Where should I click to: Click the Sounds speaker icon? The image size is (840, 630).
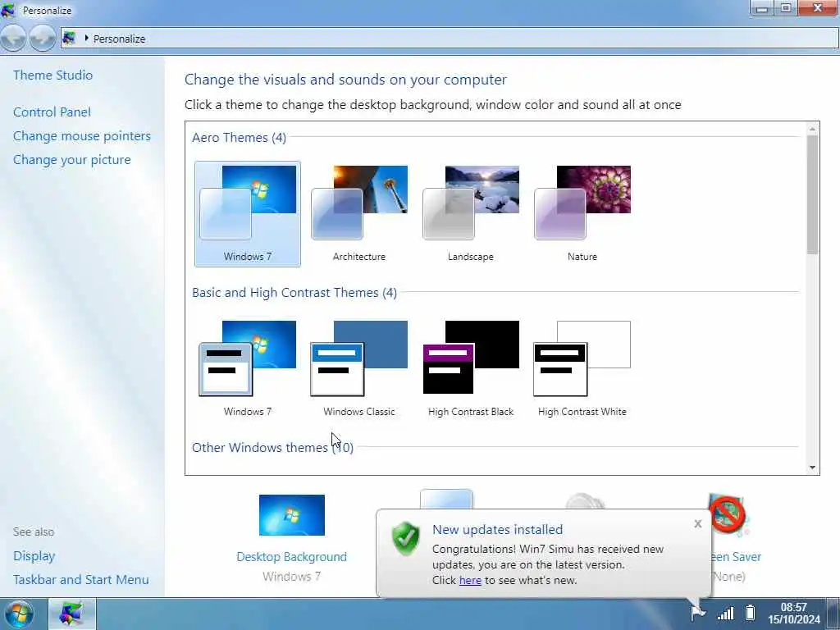584,501
